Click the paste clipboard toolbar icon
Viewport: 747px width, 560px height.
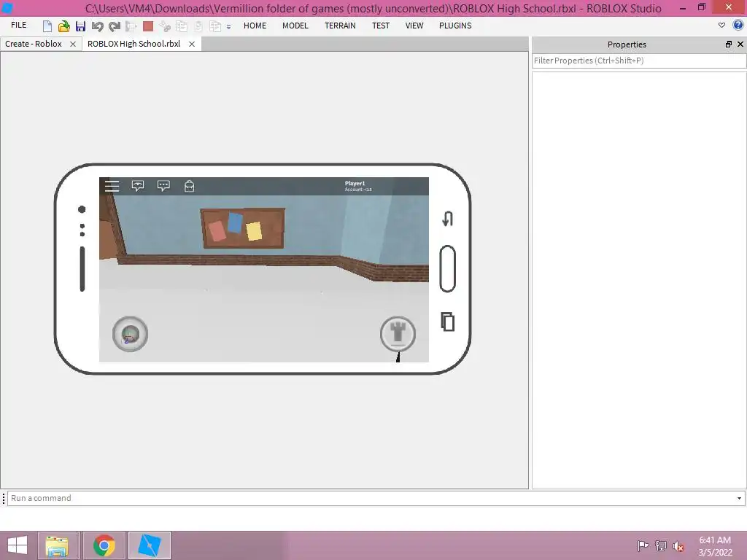coord(198,26)
